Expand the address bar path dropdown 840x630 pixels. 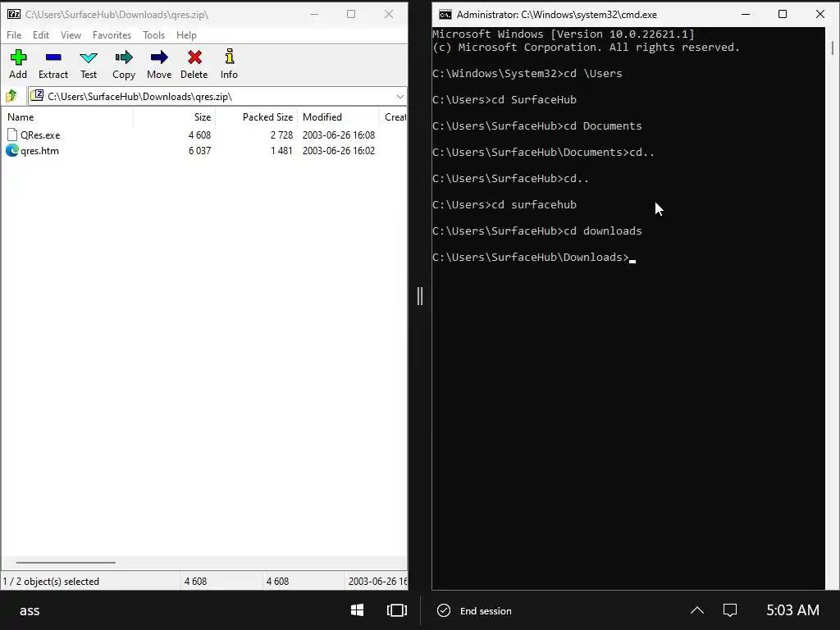(x=400, y=97)
